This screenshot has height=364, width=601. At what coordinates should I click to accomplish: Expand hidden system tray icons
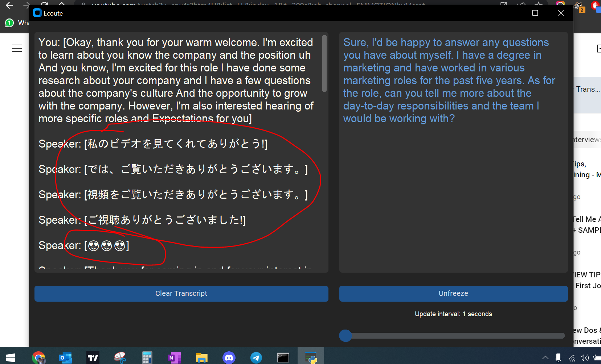click(545, 357)
